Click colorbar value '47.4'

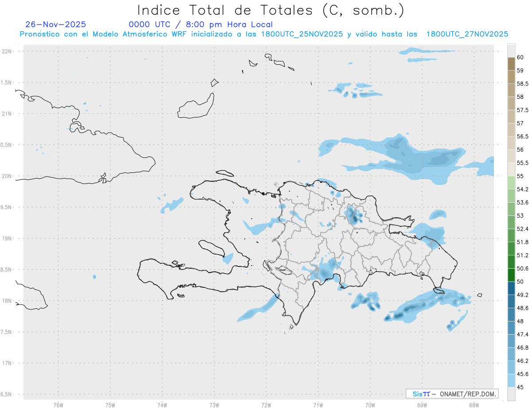[523, 334]
